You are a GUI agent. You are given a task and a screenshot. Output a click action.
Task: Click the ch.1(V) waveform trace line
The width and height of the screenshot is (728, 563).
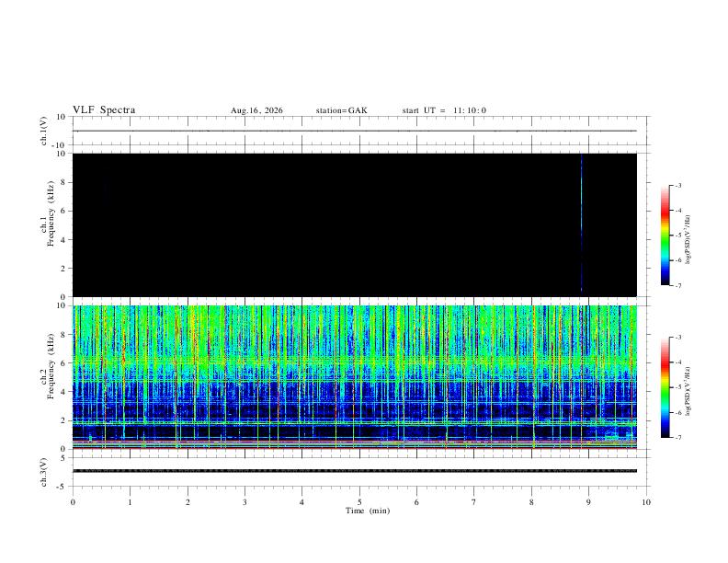(354, 131)
